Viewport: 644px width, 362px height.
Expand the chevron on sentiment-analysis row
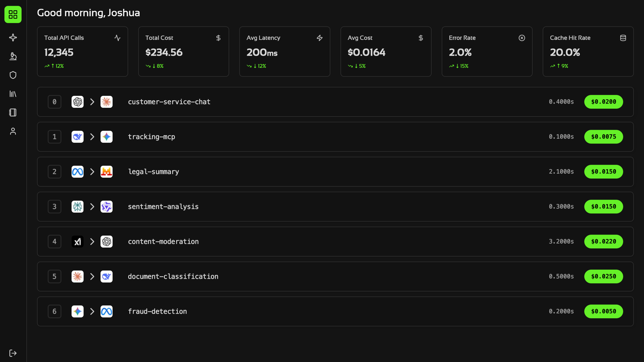click(x=92, y=207)
